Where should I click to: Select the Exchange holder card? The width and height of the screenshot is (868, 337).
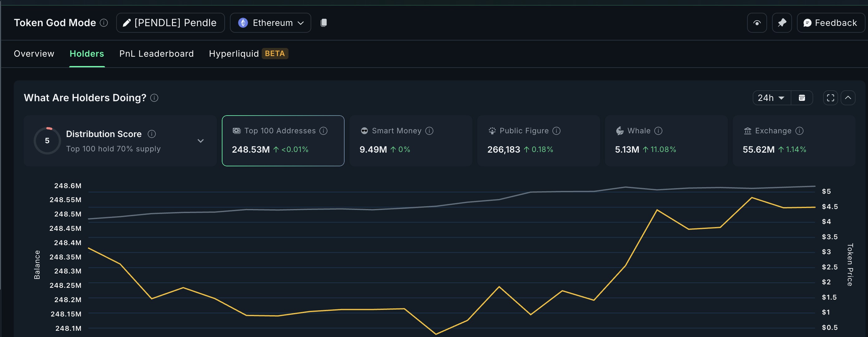(x=794, y=140)
